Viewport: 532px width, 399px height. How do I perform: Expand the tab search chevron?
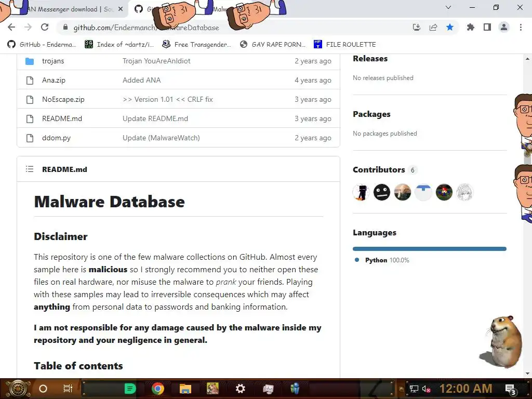coord(448,7)
